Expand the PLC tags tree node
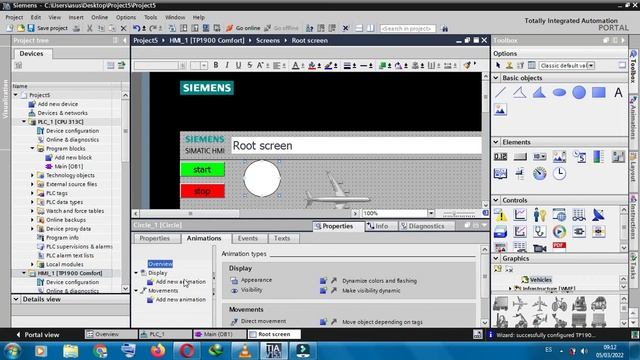Image resolution: width=640 pixels, height=360 pixels. [32, 193]
